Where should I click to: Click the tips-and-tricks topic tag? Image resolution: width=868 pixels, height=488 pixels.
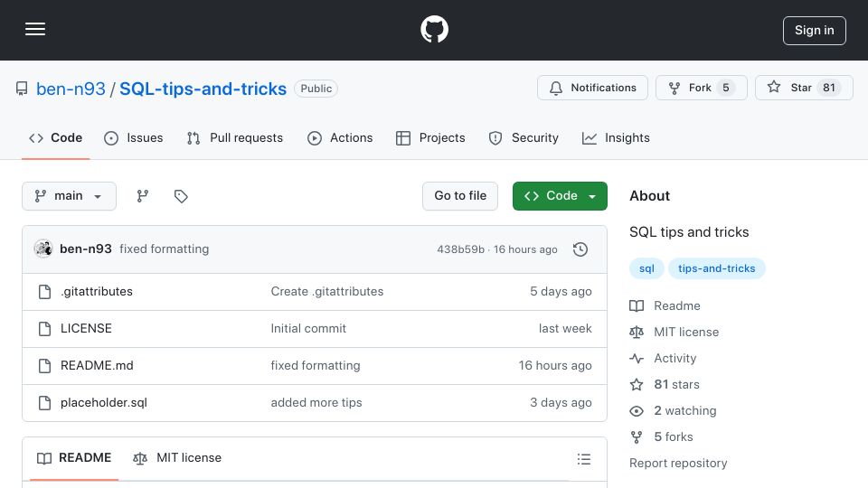[717, 268]
